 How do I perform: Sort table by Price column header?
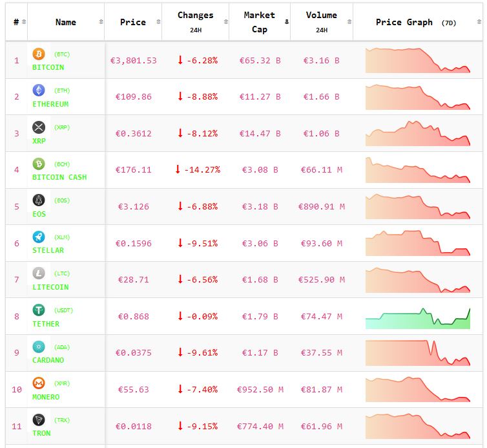click(x=133, y=22)
